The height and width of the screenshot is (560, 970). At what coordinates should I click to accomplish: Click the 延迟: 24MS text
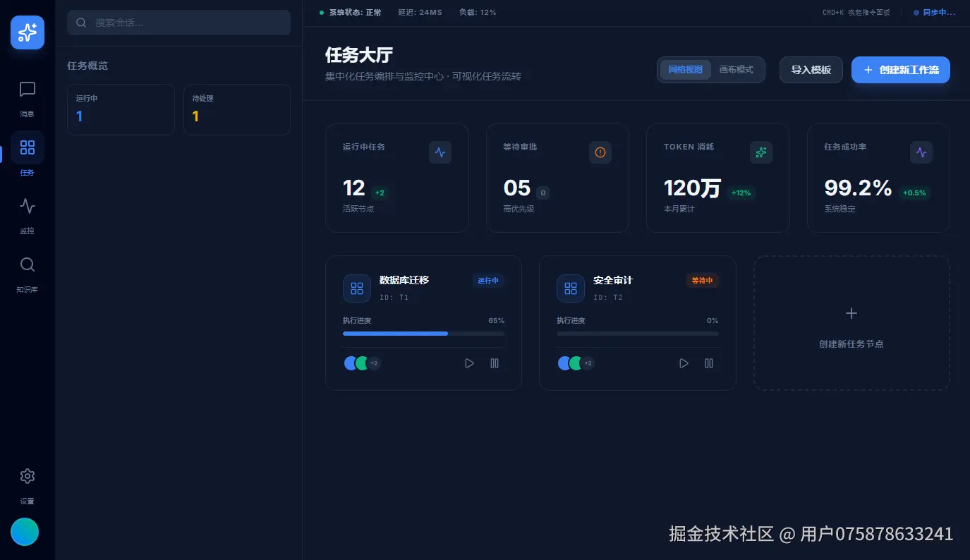[420, 13]
